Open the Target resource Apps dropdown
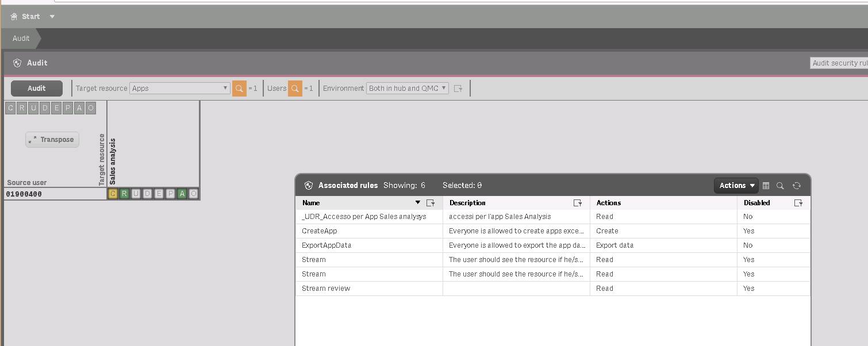Viewport: 868px width, 346px height. 180,89
